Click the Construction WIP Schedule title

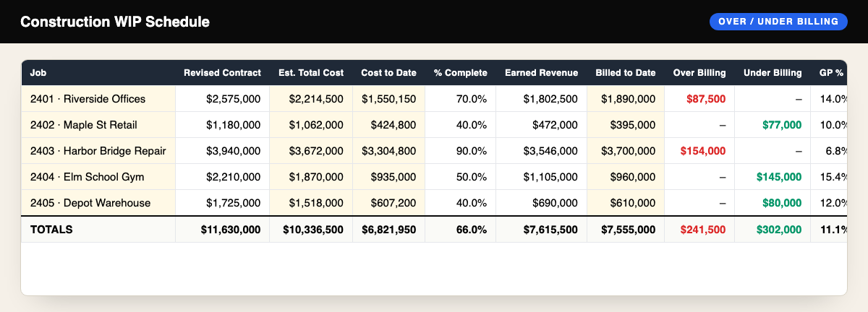click(115, 22)
